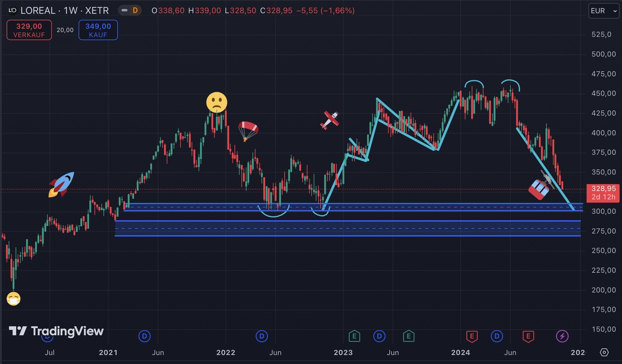Image resolution: width=622 pixels, height=364 pixels.
Task: Select the red airplane emoji sticker
Action: click(329, 120)
